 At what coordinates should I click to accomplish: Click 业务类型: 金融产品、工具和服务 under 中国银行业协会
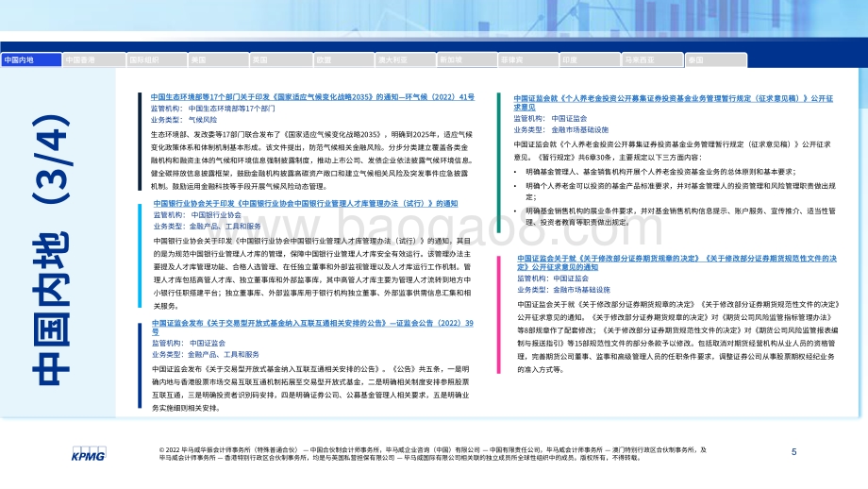point(207,227)
